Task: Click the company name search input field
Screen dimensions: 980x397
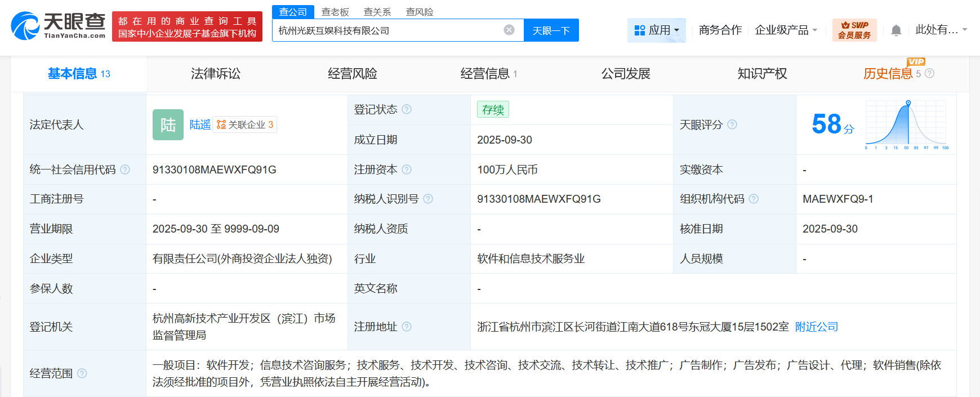Action: pos(389,30)
